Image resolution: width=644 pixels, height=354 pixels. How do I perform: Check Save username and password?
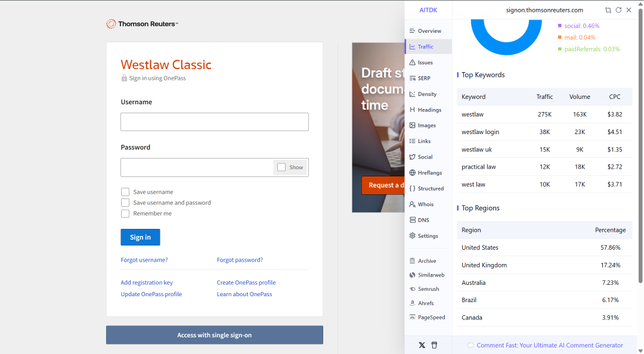point(125,203)
